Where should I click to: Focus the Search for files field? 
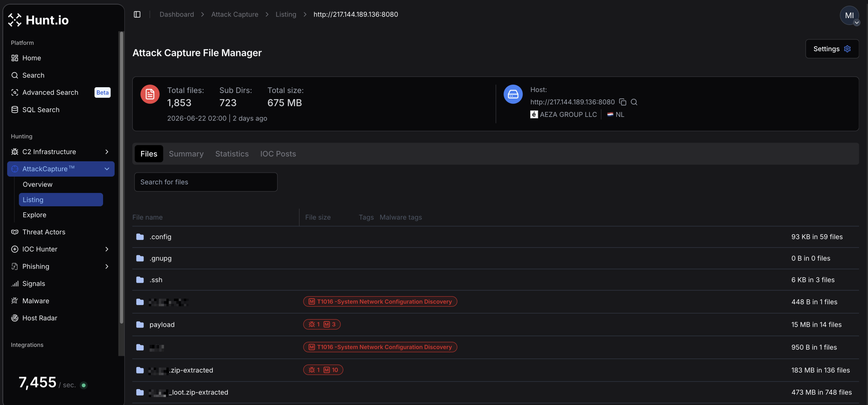pos(206,182)
